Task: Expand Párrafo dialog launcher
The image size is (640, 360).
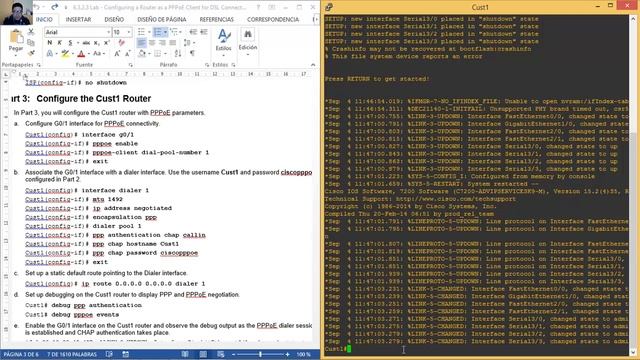Action: 207,65
